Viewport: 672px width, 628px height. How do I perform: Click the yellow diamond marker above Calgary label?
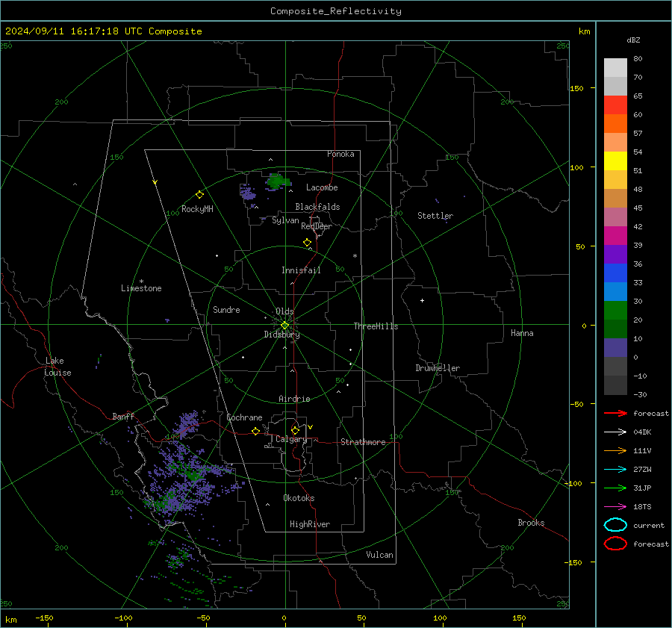pos(295,430)
